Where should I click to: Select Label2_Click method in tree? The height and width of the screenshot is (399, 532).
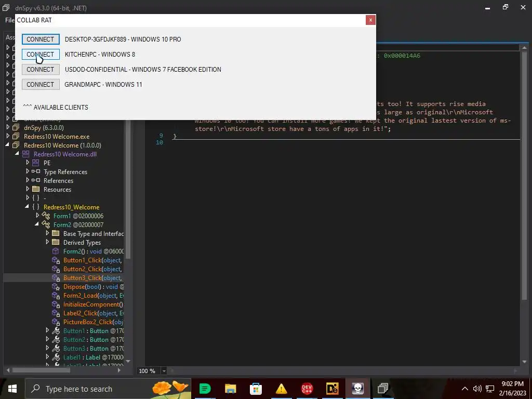point(94,313)
